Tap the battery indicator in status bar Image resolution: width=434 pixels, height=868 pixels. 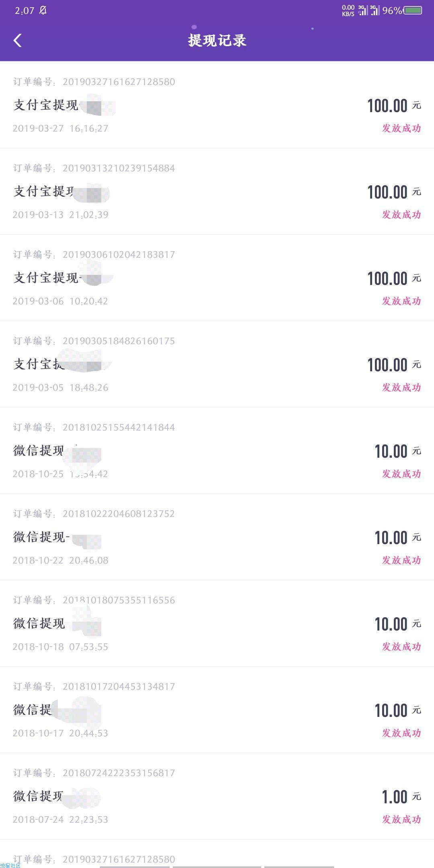pyautogui.click(x=413, y=10)
